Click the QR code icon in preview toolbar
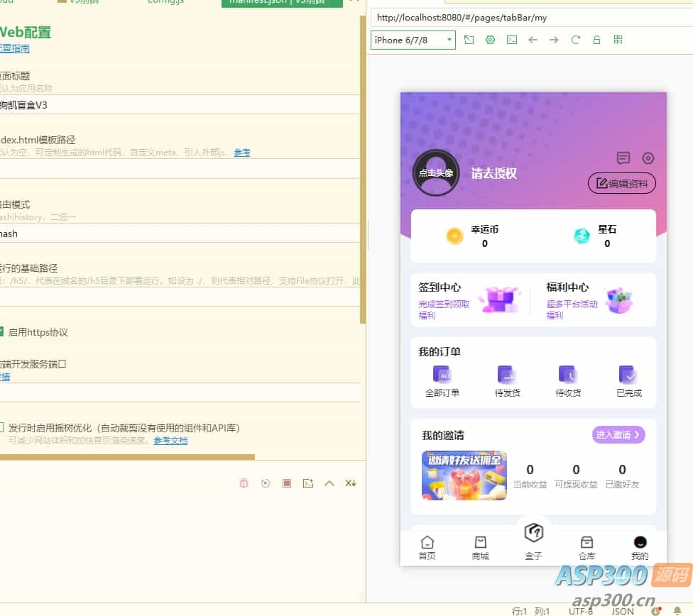The width and height of the screenshot is (693, 616). click(x=618, y=40)
